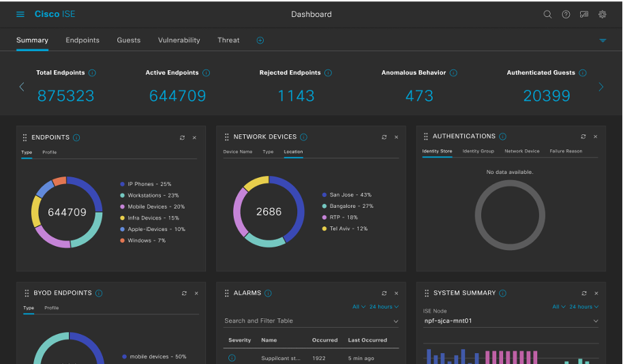Viewport: 623px width, 364px height.
Task: Click info icon next to Total Endpoints
Action: click(92, 73)
